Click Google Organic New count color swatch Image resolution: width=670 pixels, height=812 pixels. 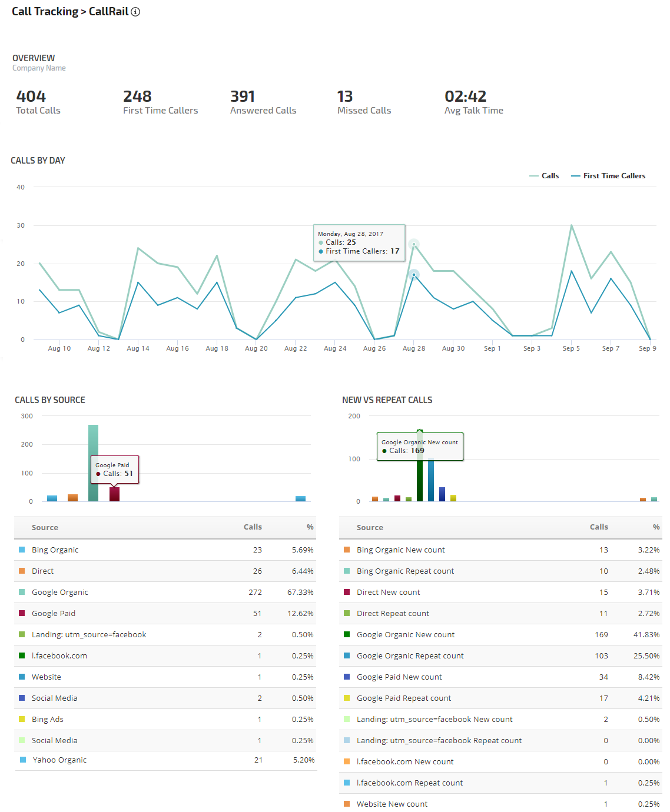[x=347, y=634]
